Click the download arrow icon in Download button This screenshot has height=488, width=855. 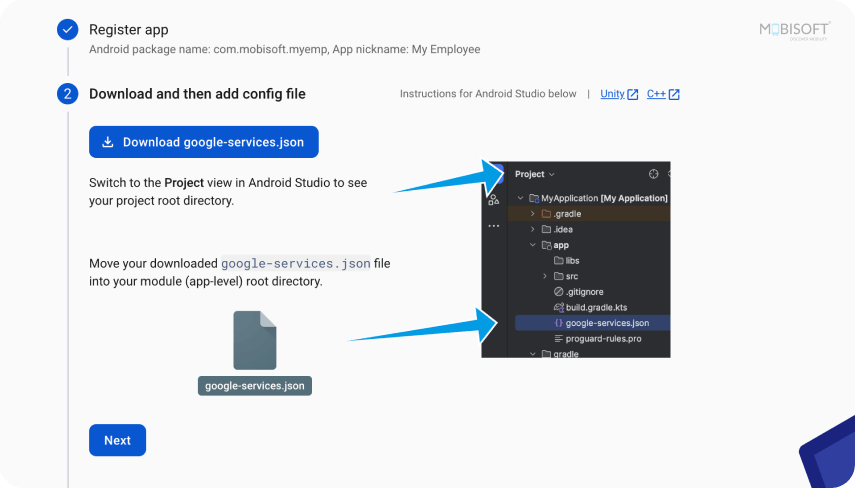[x=108, y=142]
